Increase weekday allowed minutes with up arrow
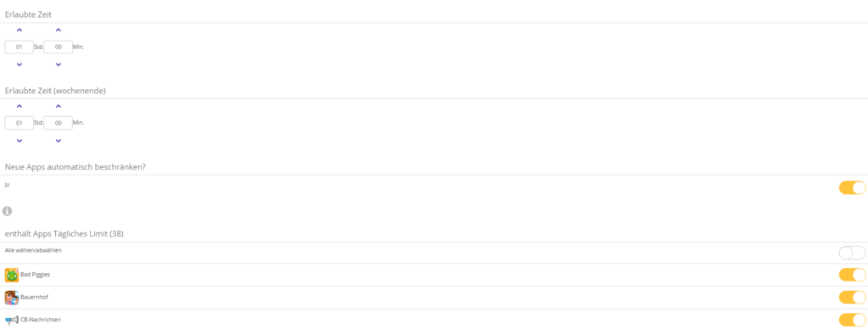This screenshot has width=868, height=329. (x=58, y=30)
